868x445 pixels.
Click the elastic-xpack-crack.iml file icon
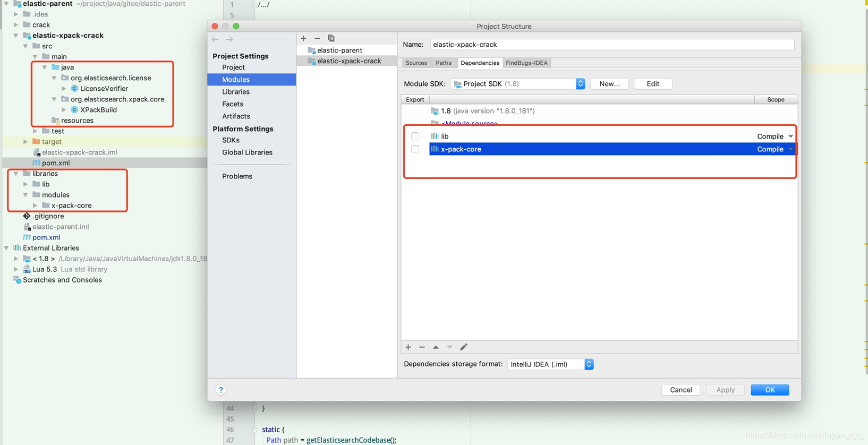point(36,152)
